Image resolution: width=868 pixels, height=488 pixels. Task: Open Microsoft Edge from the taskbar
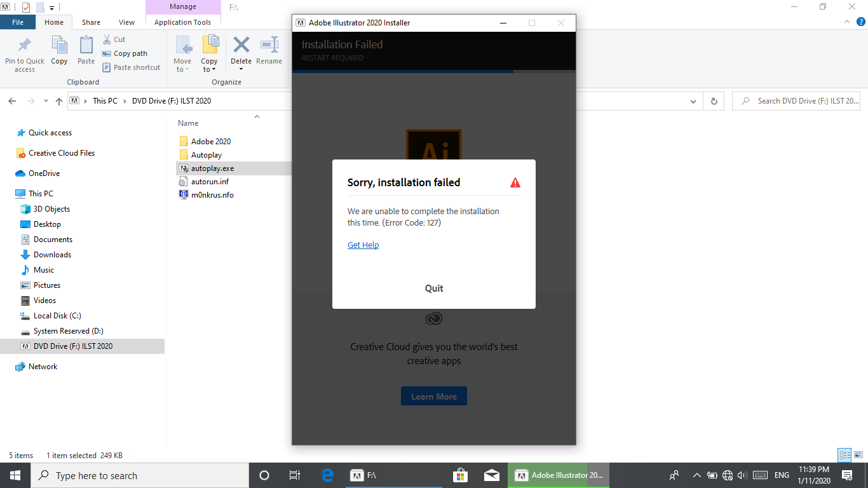(x=327, y=475)
